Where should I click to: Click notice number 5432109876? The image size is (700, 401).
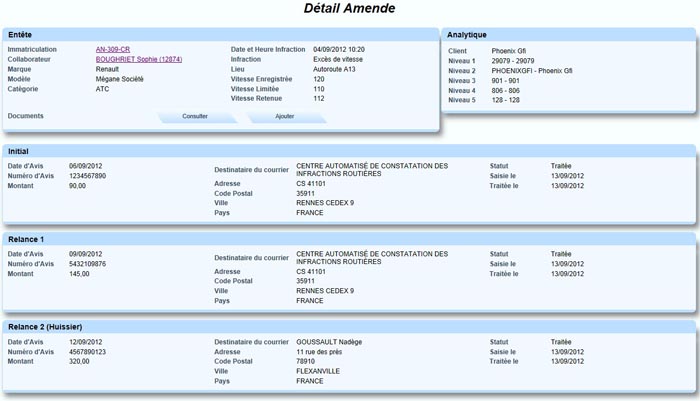(x=87, y=263)
